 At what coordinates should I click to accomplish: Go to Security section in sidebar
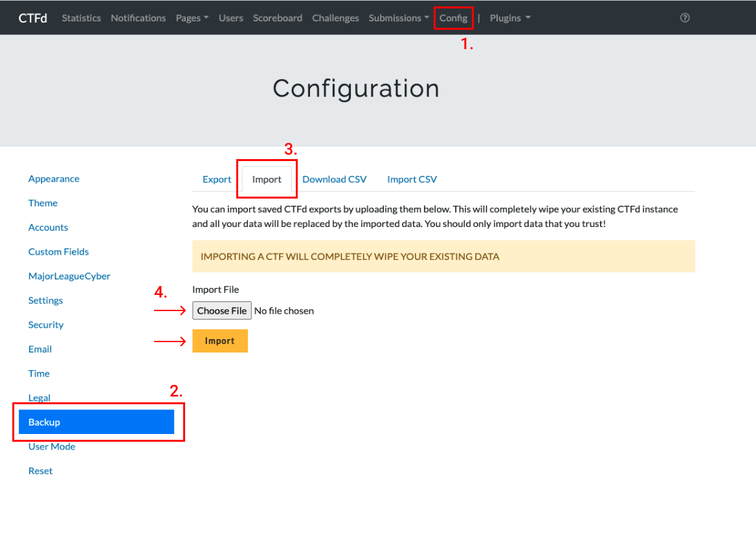coord(46,325)
